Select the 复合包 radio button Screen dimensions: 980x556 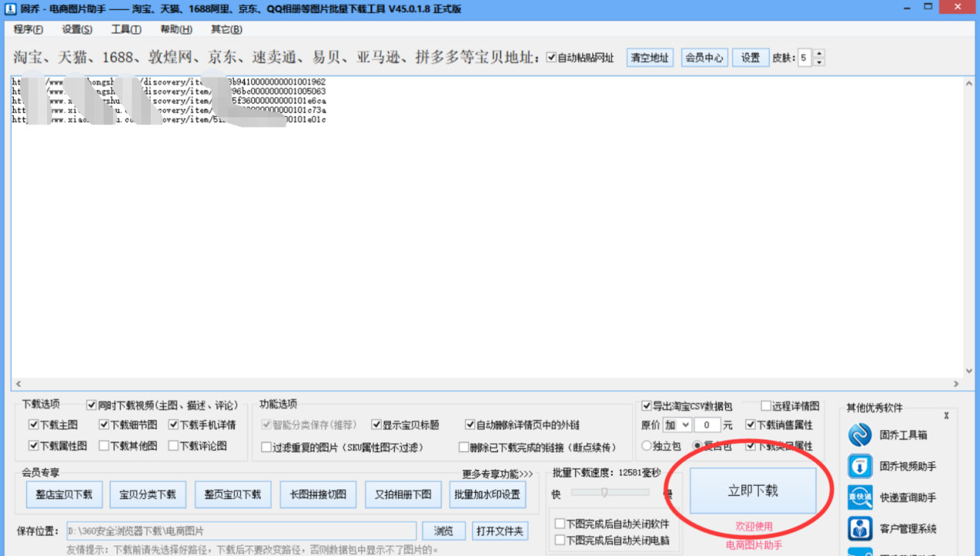(697, 446)
